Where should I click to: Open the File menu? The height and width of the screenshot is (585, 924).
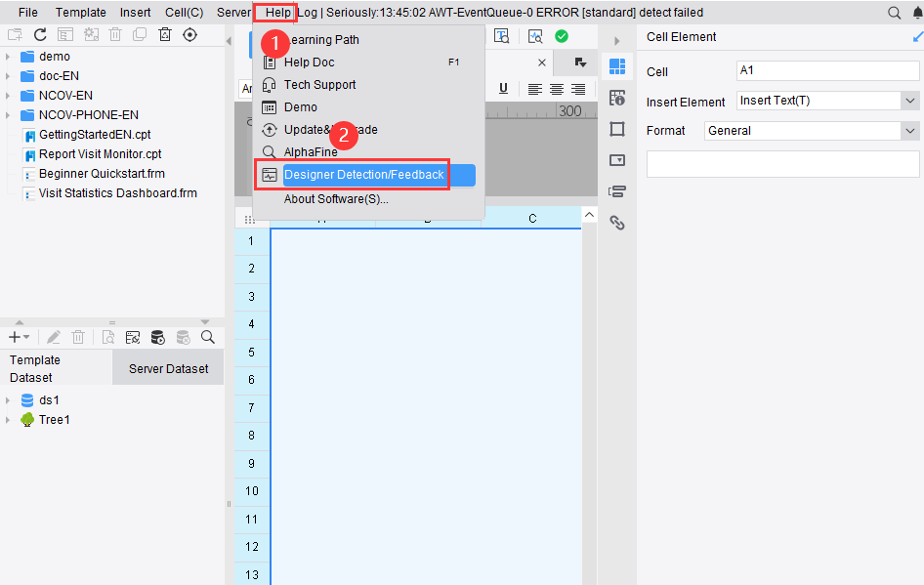click(27, 13)
